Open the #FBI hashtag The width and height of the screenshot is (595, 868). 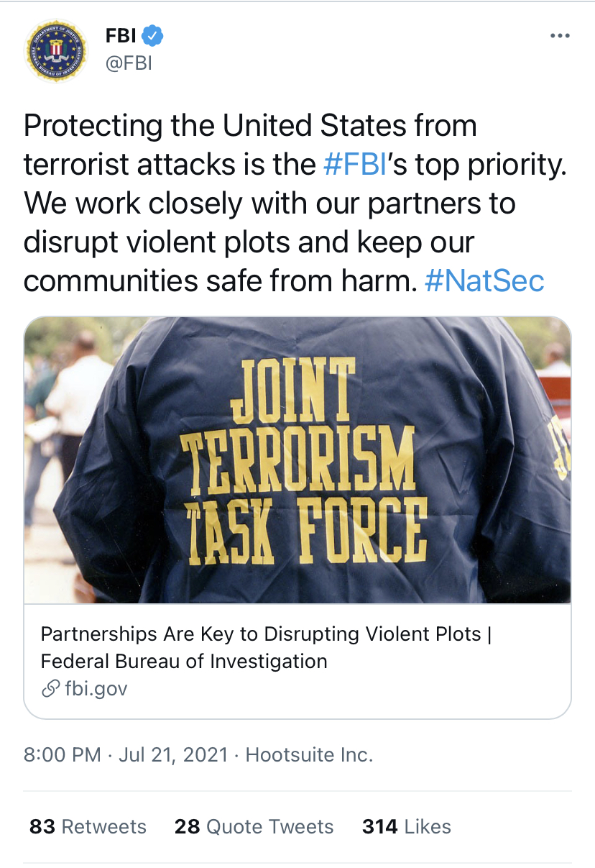click(356, 165)
